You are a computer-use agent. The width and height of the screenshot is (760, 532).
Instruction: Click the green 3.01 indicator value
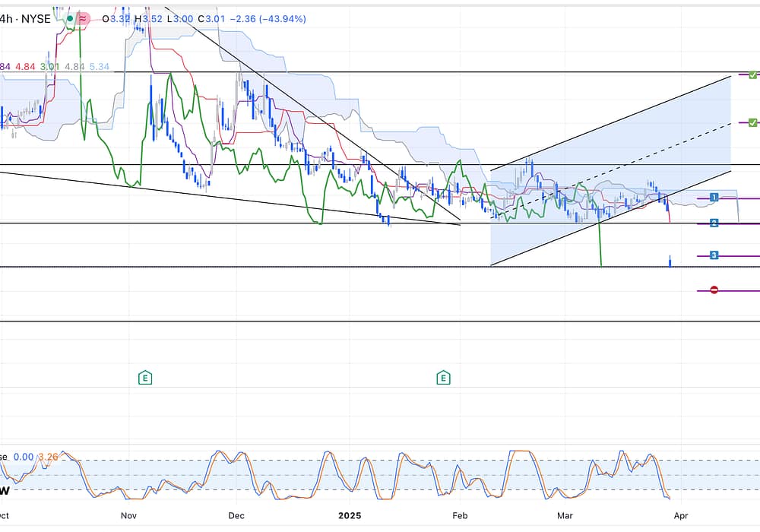point(49,67)
